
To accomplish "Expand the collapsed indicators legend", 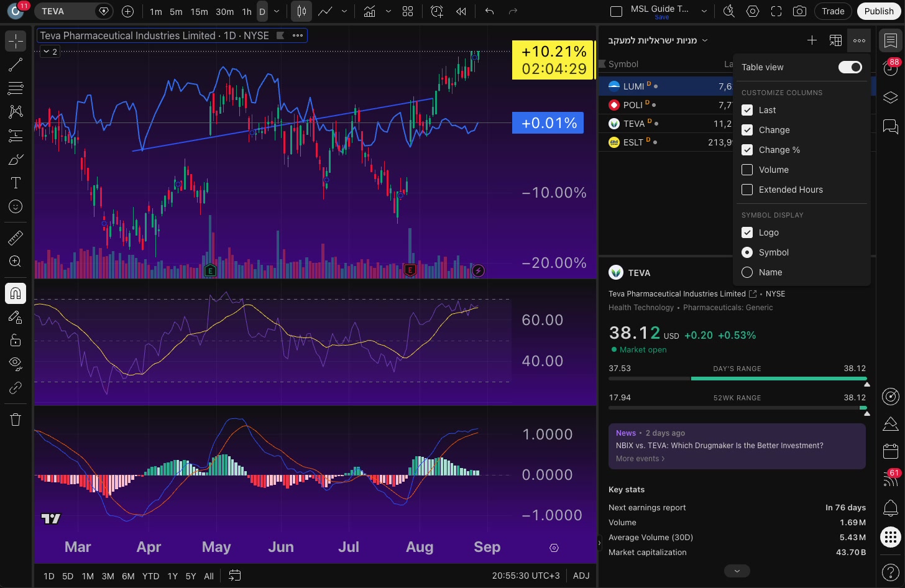I will (50, 52).
